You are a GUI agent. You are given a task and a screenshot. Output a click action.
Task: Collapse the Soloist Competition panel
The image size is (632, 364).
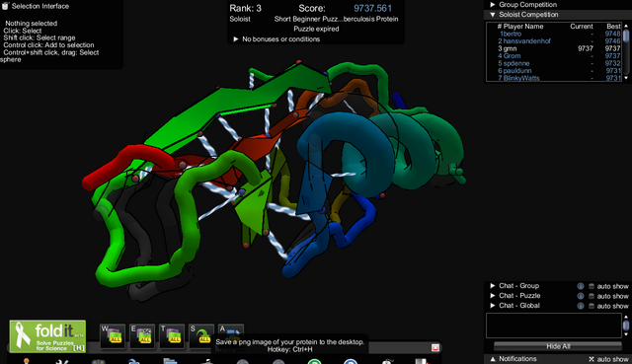click(493, 15)
